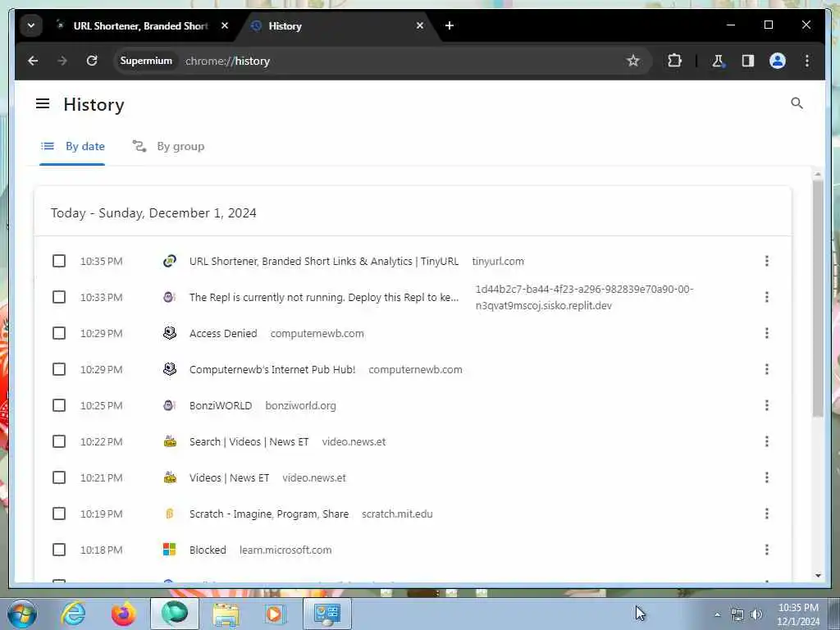Check the 10:21 PM Videos News ET checkbox
Image resolution: width=840 pixels, height=630 pixels.
point(59,477)
